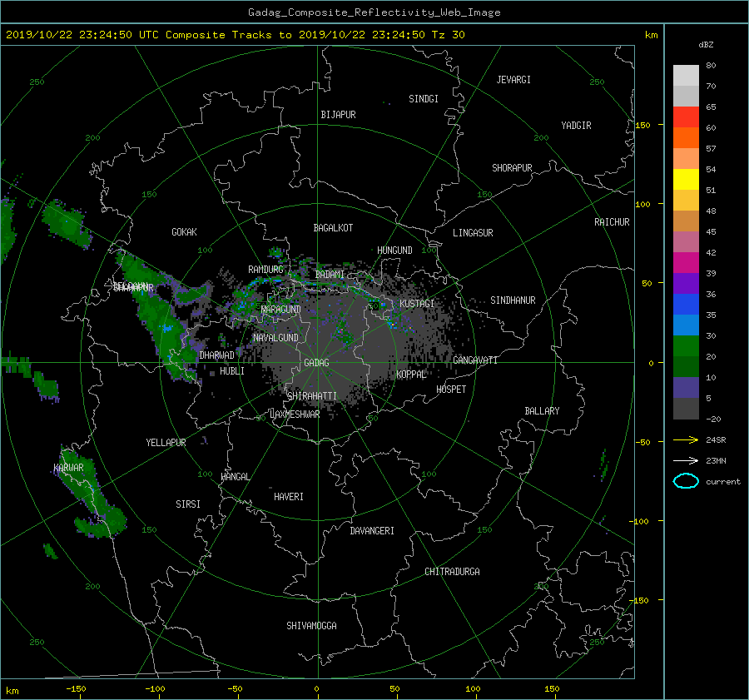The width and height of the screenshot is (749, 700).
Task: Click the SINDGI city label
Action: (x=424, y=99)
